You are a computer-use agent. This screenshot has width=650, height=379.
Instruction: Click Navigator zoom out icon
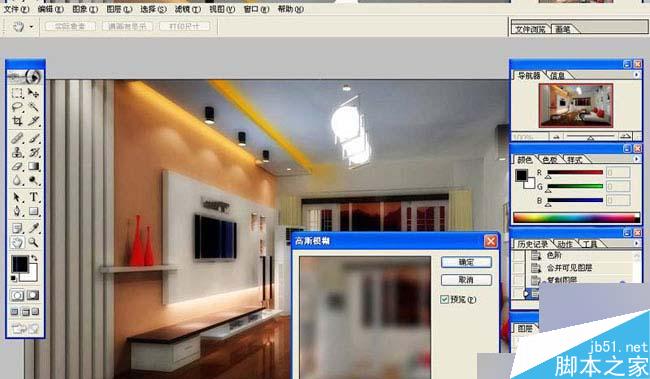pyautogui.click(x=556, y=136)
